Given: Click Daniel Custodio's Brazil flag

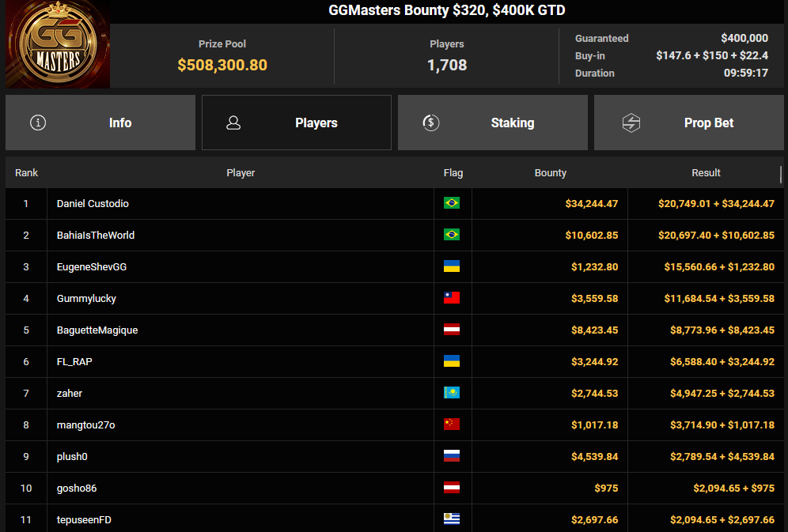Looking at the screenshot, I should pyautogui.click(x=451, y=203).
